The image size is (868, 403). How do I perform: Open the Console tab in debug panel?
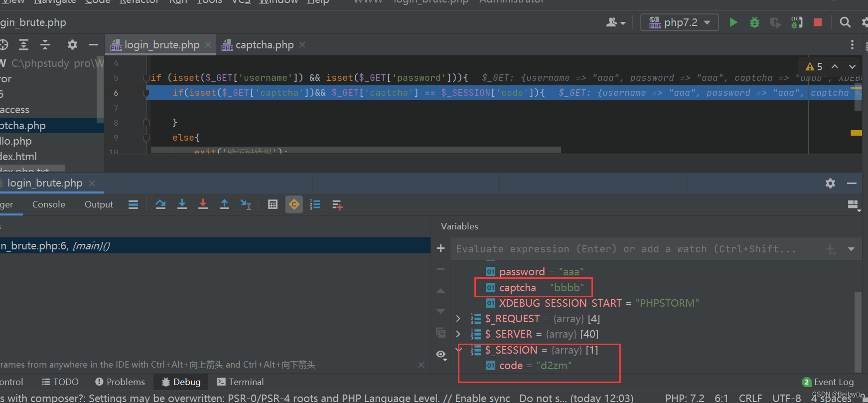click(49, 204)
